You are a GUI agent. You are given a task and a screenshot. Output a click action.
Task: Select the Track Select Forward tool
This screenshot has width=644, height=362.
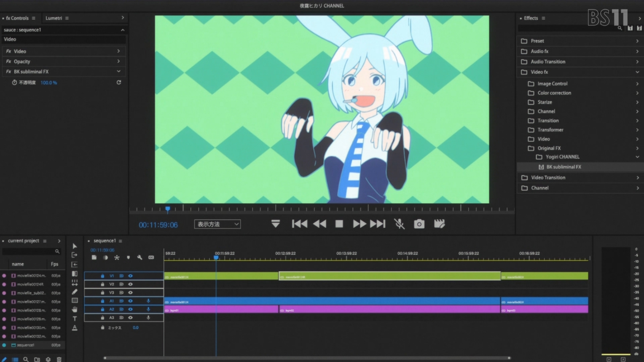(75, 255)
